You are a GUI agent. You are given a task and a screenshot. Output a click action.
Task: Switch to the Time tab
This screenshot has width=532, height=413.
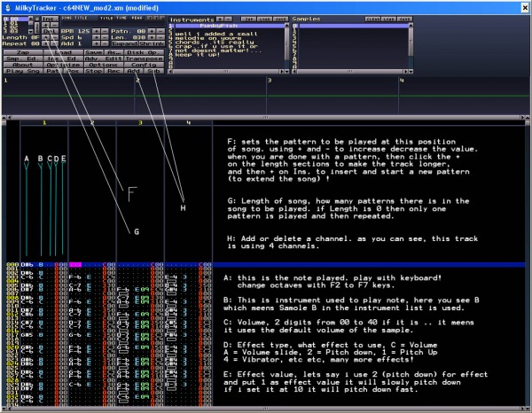pos(121,18)
